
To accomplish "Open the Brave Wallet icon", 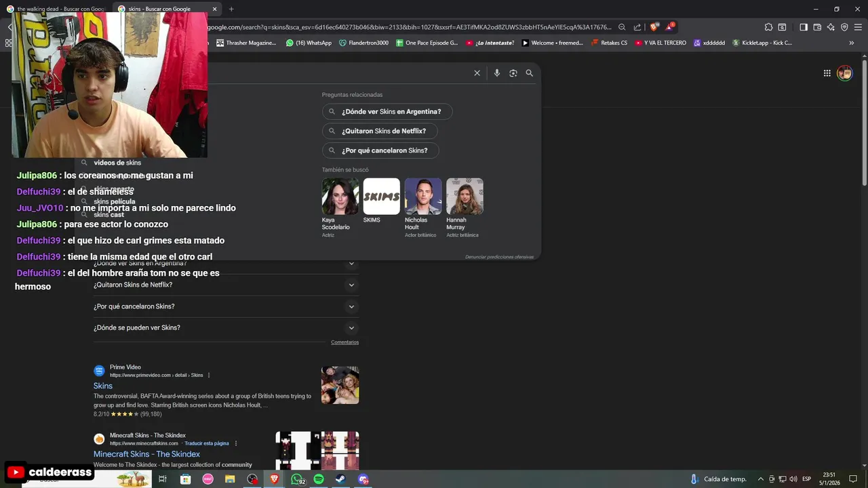I will pos(817,27).
